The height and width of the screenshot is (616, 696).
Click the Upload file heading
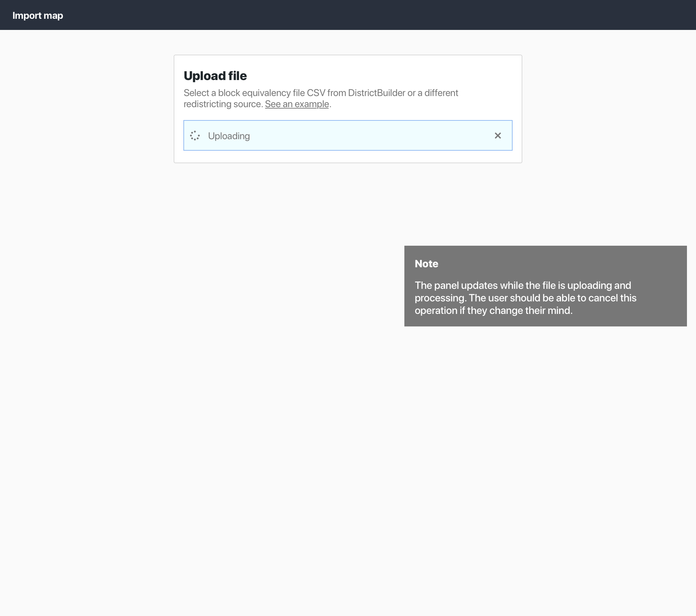coord(215,76)
